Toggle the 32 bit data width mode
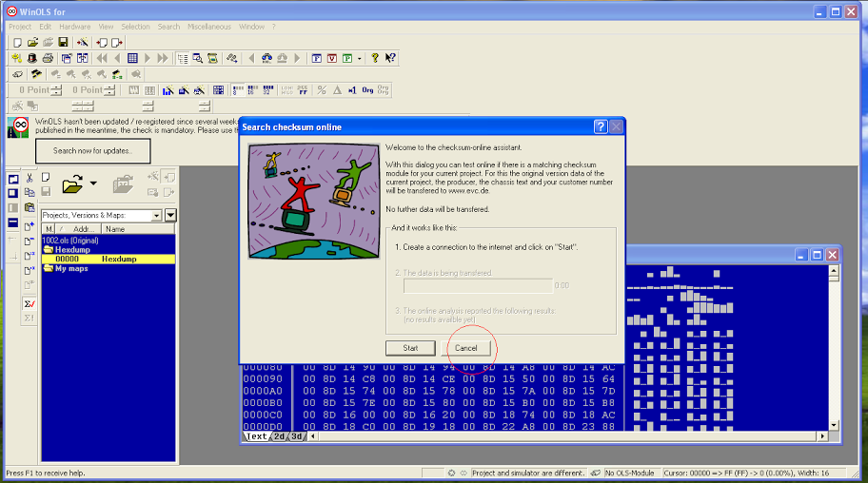Screen dimensions: 868x483 pos(268,89)
